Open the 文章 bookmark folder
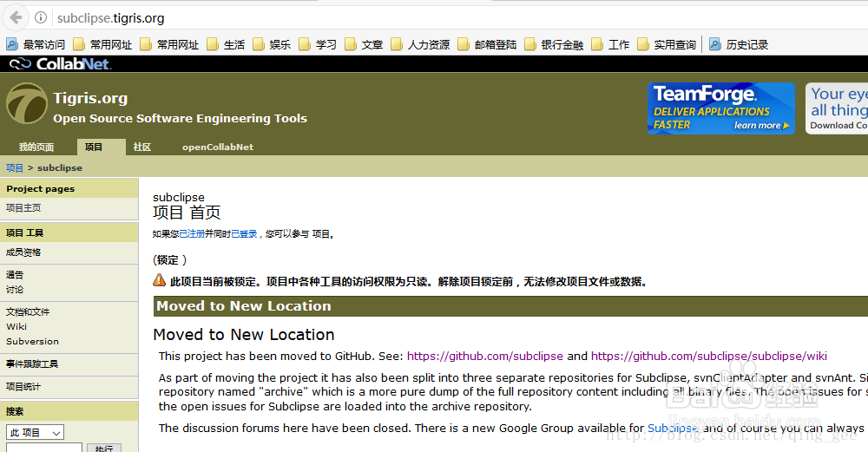868x452 pixels. (364, 44)
